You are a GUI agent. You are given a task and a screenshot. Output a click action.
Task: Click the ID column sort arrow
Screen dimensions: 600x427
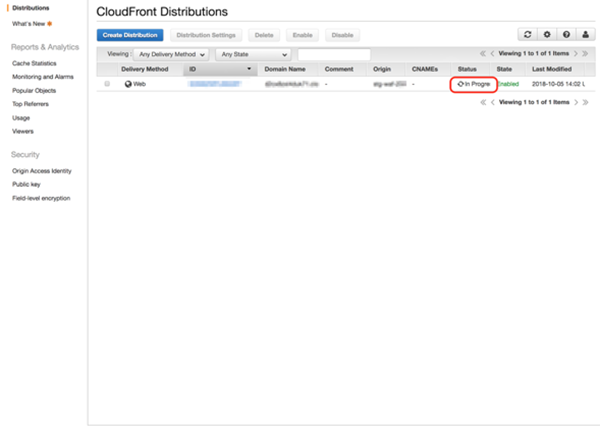249,69
